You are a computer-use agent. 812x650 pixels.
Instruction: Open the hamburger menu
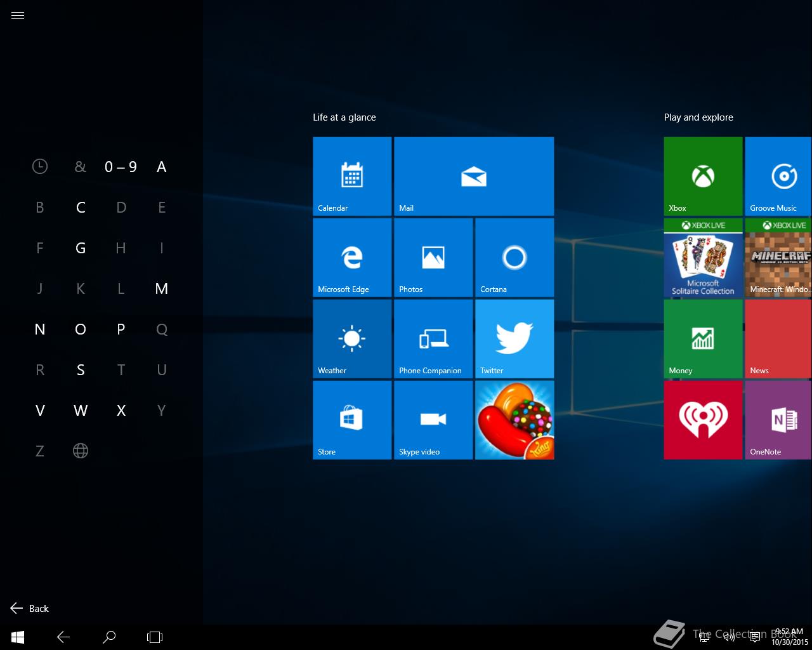coord(18,16)
